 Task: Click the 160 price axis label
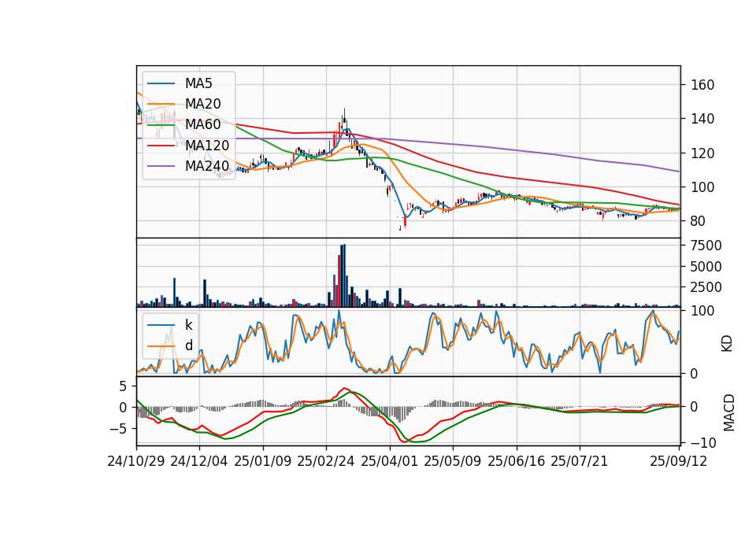click(702, 85)
